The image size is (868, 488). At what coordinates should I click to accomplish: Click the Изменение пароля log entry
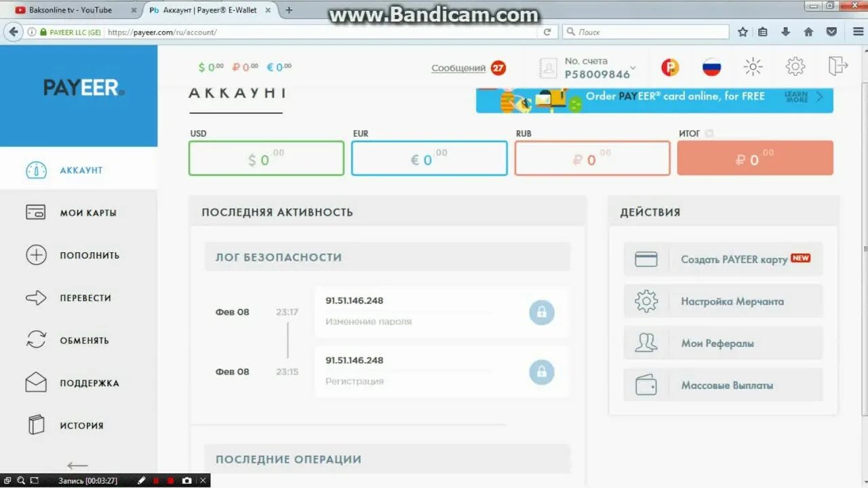click(442, 312)
